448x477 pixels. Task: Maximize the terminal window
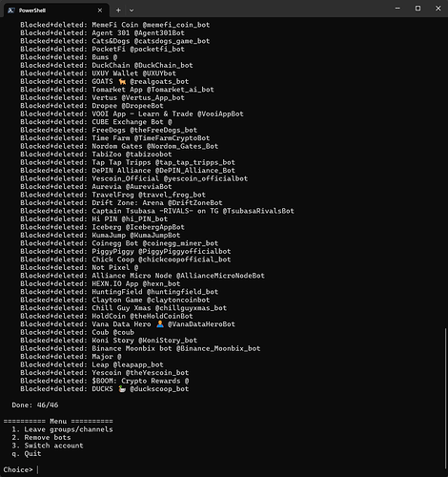(x=417, y=9)
